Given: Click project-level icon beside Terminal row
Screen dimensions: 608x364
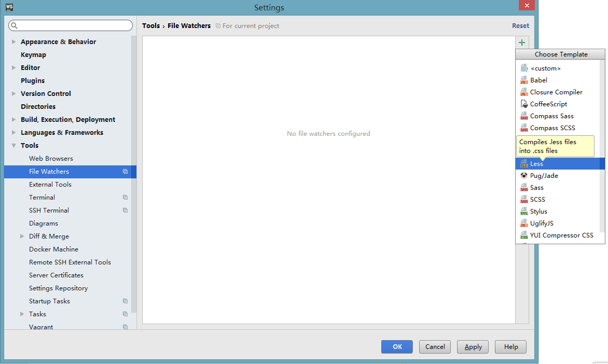Looking at the screenshot, I should click(125, 198).
